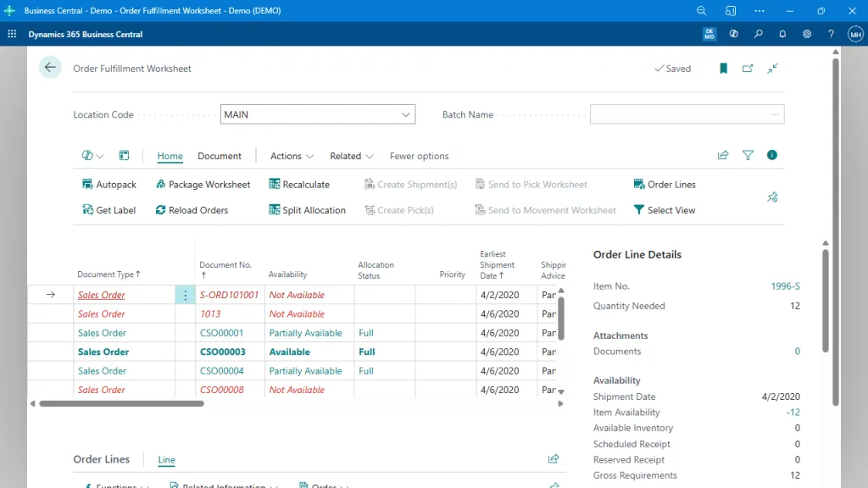The image size is (868, 488).
Task: Open the Location Code dropdown
Action: [407, 114]
